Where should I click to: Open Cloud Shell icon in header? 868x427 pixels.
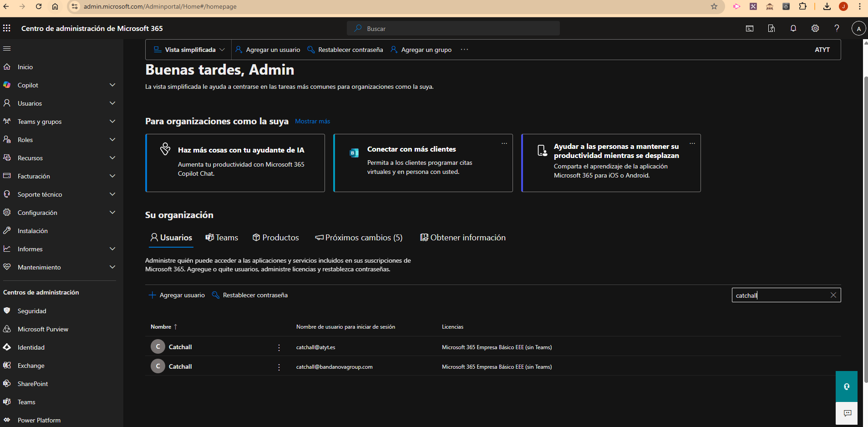click(750, 28)
